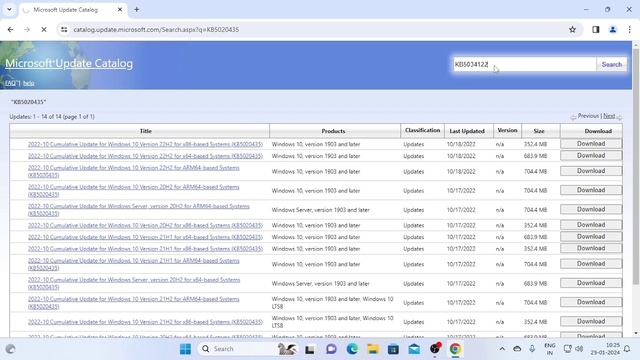Viewport: 640px width, 360px height.
Task: Click the address bar URL
Action: tap(156, 29)
